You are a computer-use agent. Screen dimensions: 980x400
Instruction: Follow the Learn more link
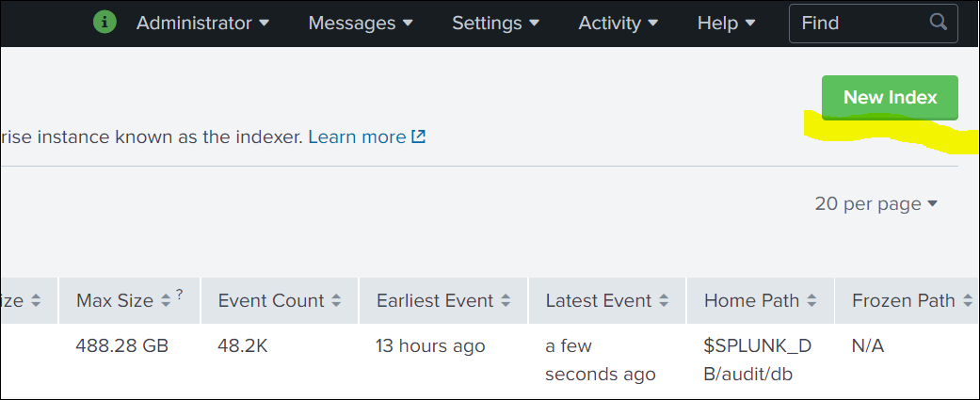357,136
